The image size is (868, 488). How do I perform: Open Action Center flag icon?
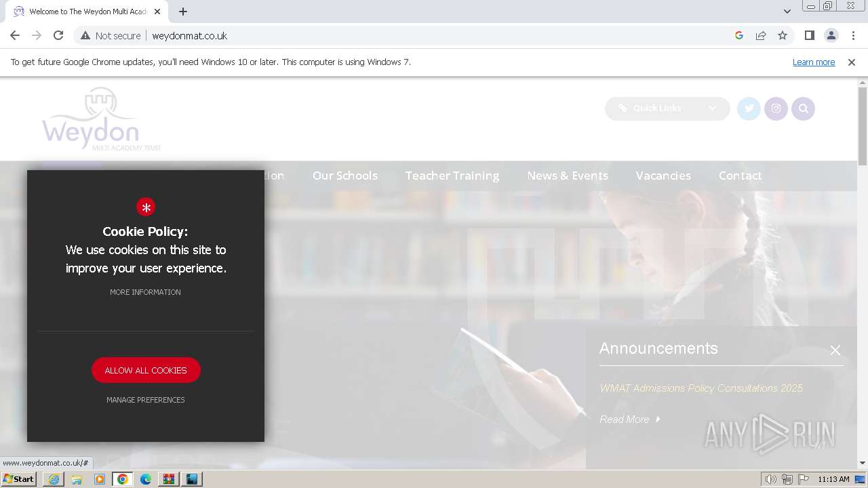click(804, 479)
